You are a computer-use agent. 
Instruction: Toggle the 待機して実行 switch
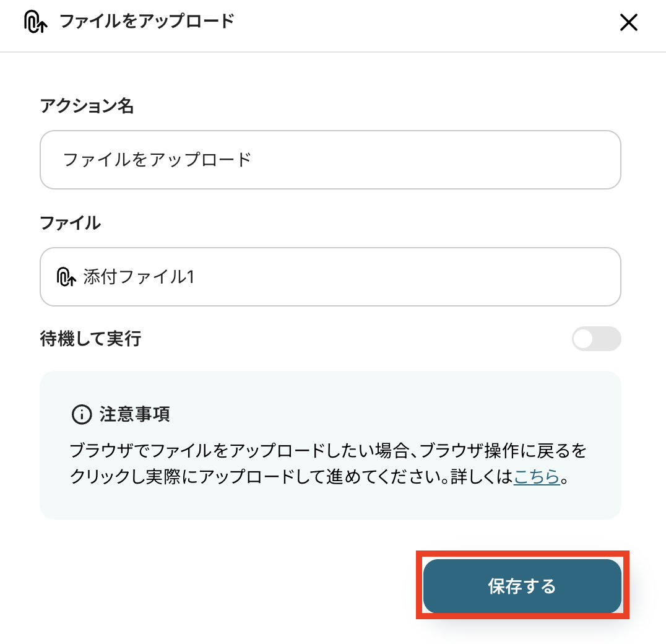(x=596, y=339)
